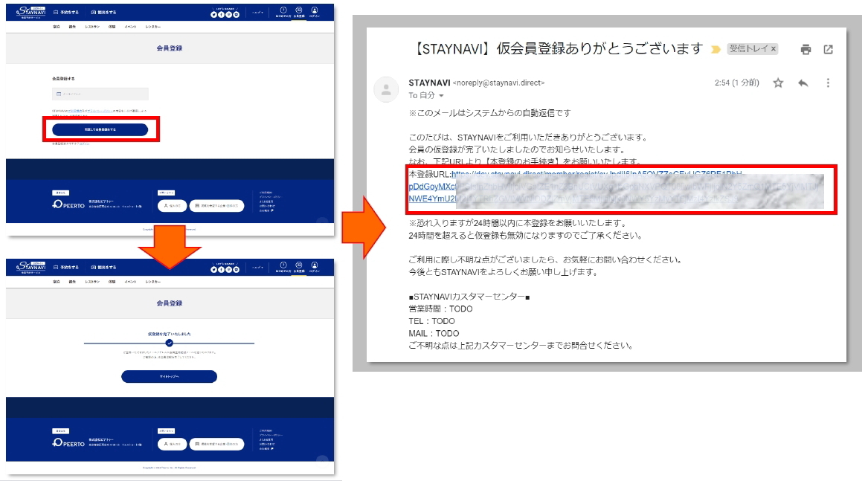Open 観光をする on the completion page
Viewport: 868px width, 481px height.
coord(103,268)
